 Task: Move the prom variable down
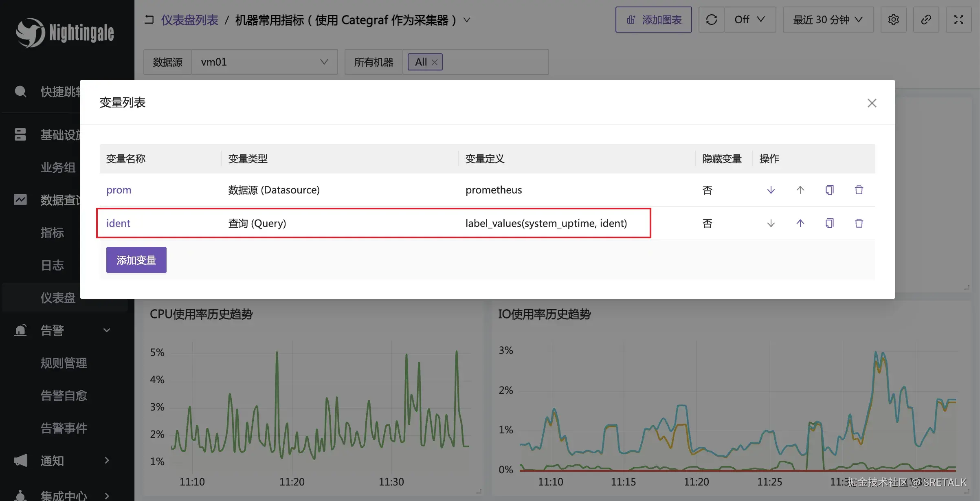[x=771, y=190]
